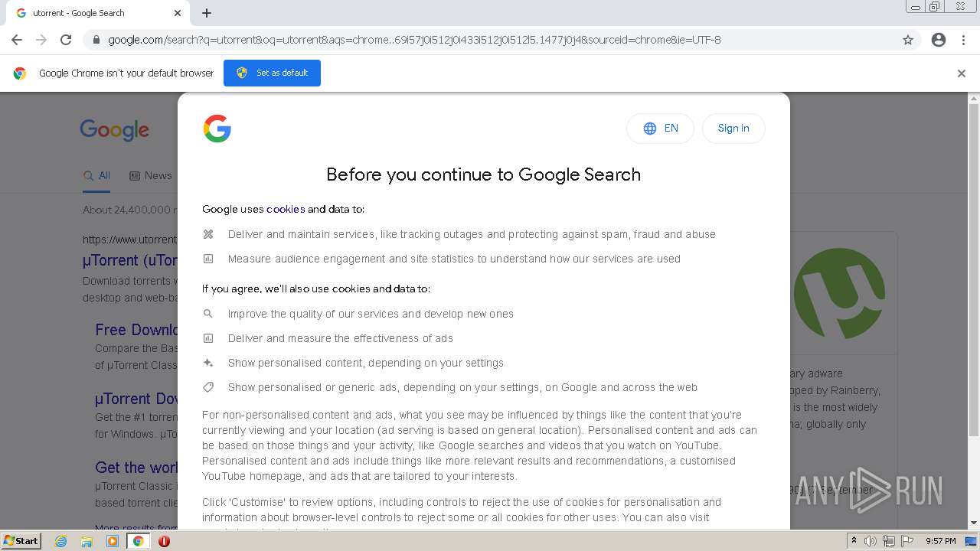Click the Set as default button
This screenshot has width=980, height=551.
click(272, 73)
